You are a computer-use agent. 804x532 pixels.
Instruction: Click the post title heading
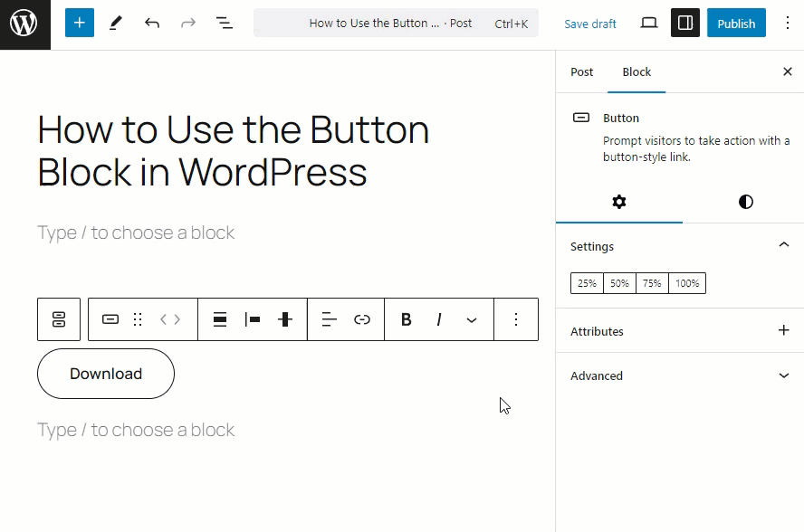234,151
